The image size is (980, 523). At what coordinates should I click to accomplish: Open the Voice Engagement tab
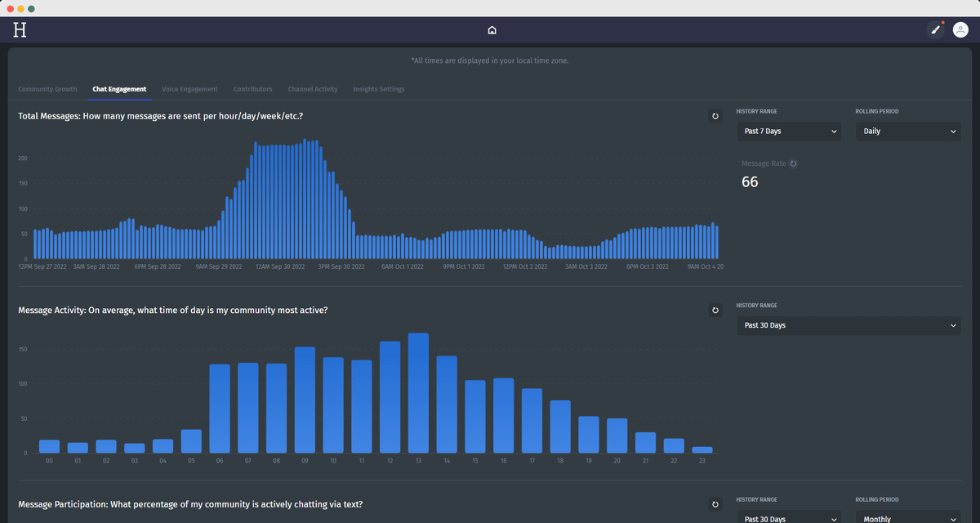pos(189,89)
